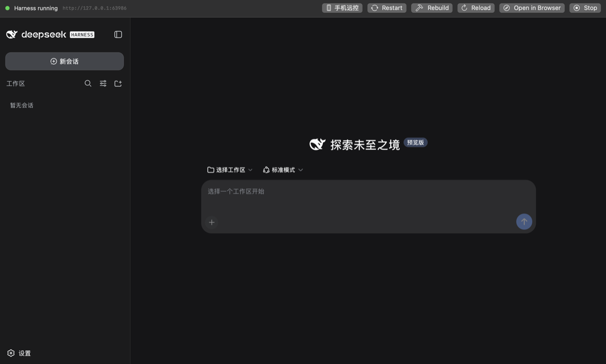
Task: Open the workspace filter options icon
Action: [x=103, y=83]
